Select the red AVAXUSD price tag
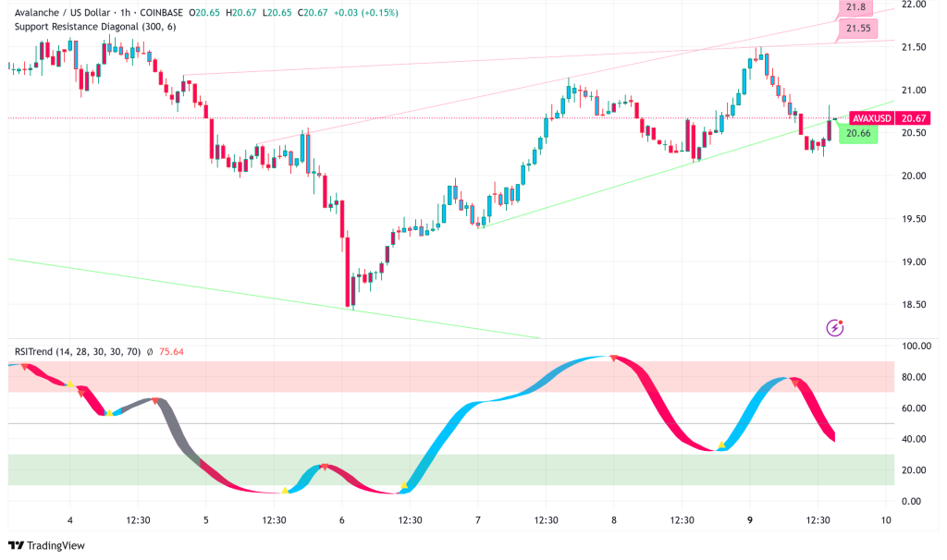The image size is (947, 560). click(871, 118)
